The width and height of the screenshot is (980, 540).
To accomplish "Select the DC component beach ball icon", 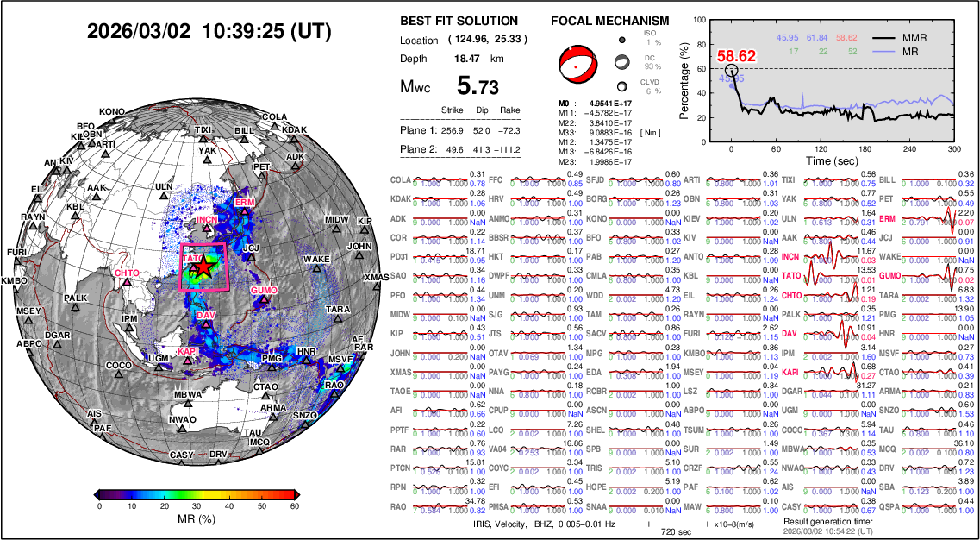I will click(622, 62).
